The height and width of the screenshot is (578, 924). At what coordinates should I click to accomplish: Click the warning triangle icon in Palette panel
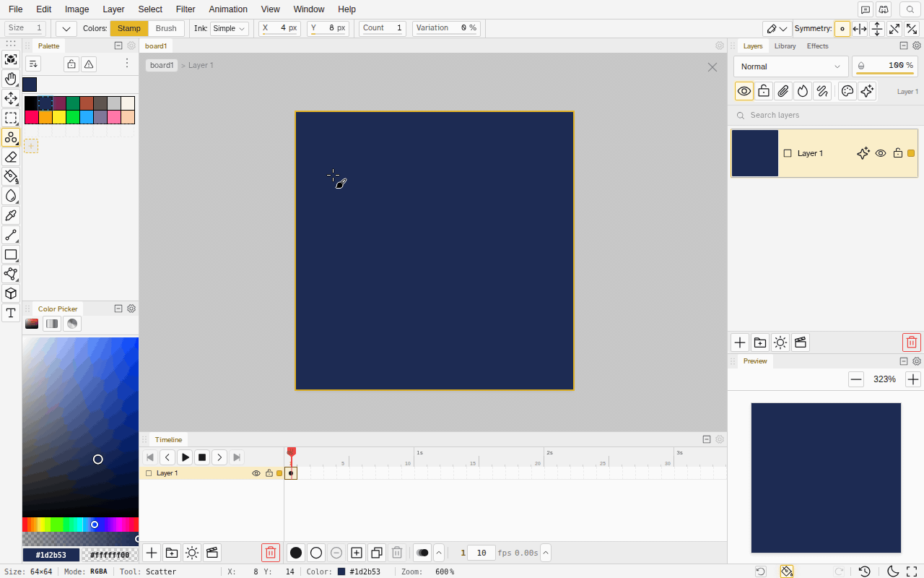coord(89,64)
